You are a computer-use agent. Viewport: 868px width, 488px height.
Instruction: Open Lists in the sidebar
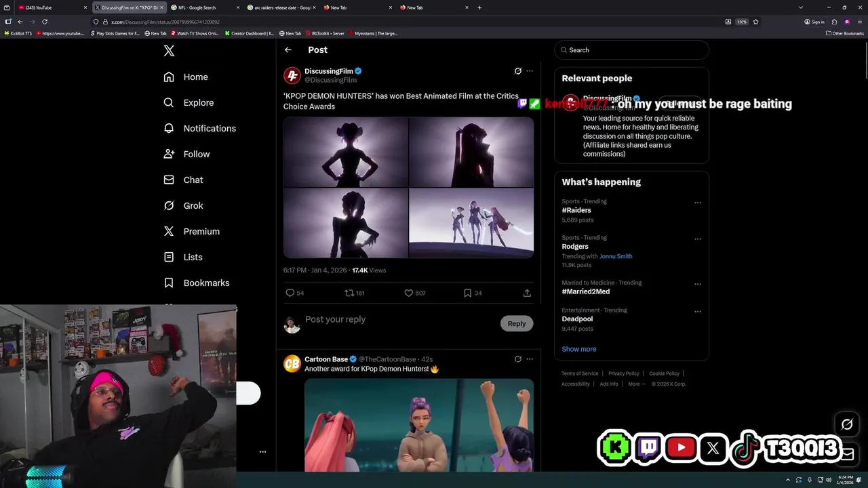[183, 257]
